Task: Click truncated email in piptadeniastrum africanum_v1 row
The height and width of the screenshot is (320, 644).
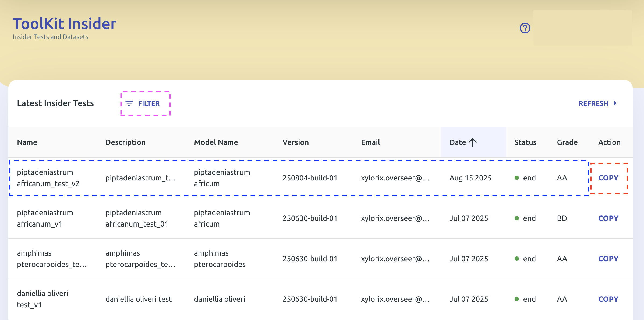Action: click(x=395, y=218)
